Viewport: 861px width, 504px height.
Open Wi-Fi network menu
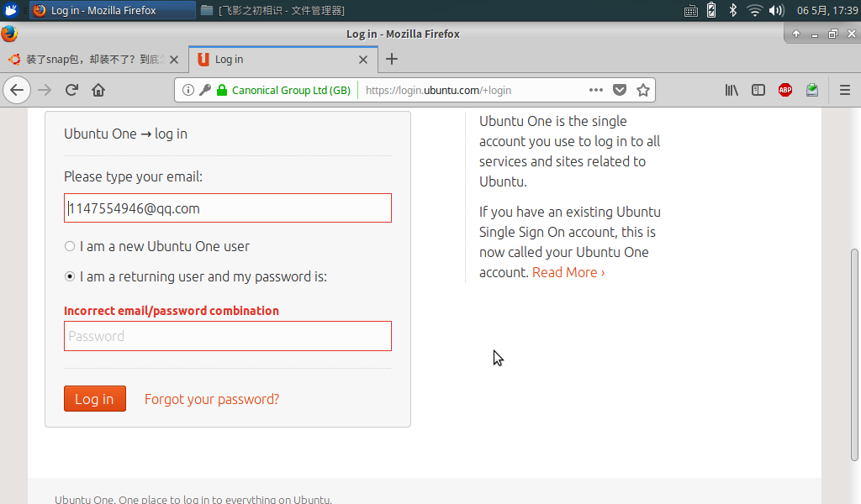pyautogui.click(x=755, y=10)
